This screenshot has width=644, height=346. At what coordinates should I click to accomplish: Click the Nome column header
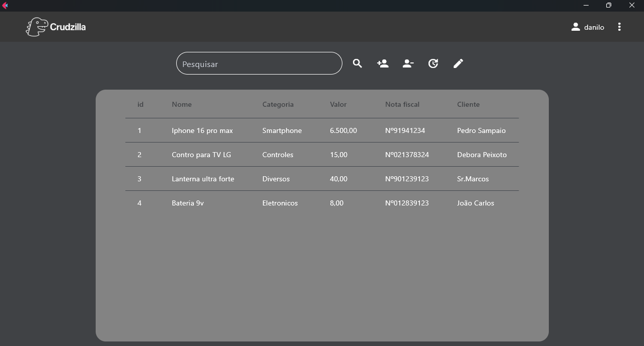(x=182, y=104)
